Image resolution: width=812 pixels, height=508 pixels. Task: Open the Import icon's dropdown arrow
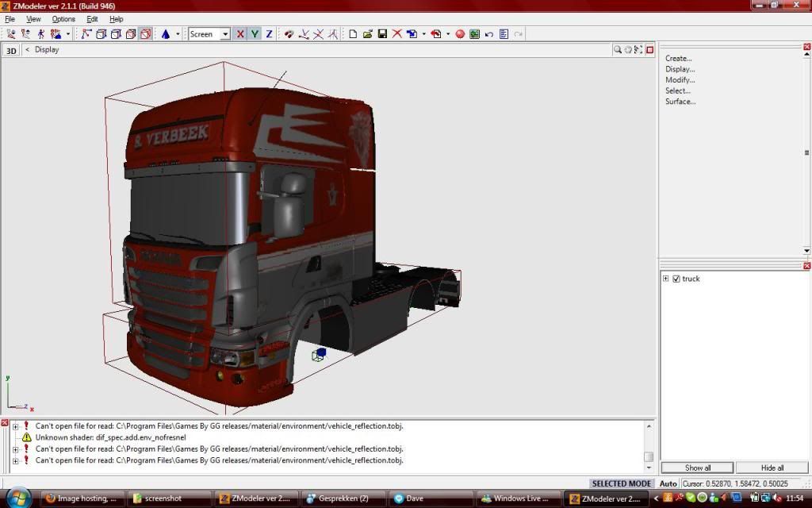423,34
